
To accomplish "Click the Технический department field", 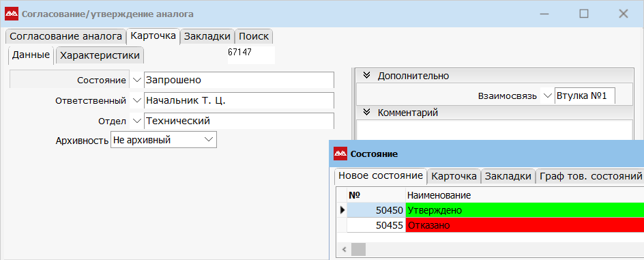I will [x=239, y=121].
